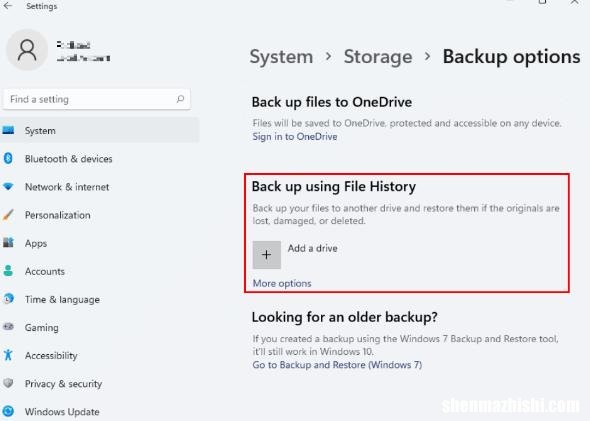
Task: Navigate to System in the breadcrumb
Action: tap(281, 57)
